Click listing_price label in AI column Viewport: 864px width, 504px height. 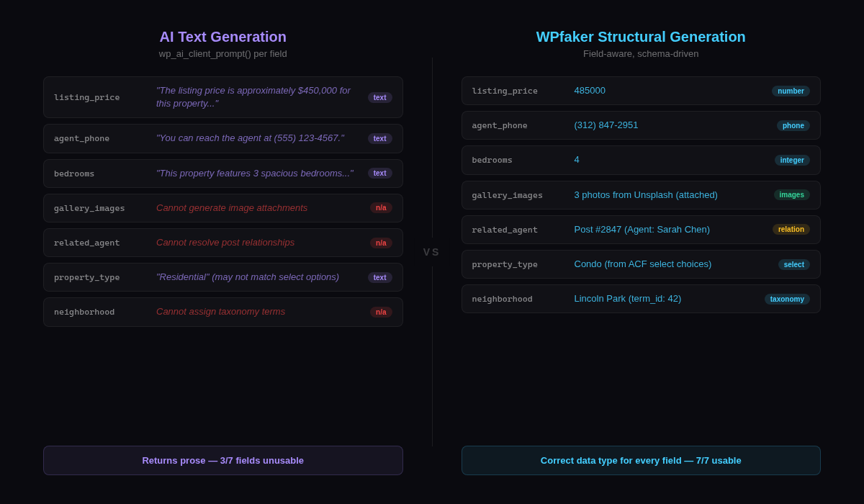tap(87, 97)
